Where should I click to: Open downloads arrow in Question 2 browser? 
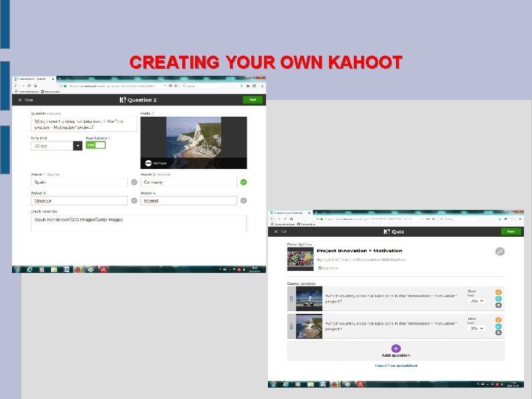242,87
